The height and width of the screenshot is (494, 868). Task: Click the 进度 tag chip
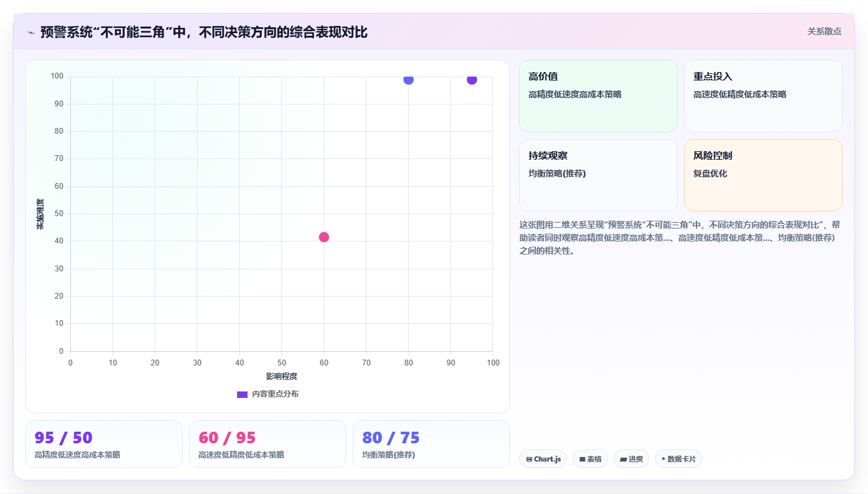631,459
